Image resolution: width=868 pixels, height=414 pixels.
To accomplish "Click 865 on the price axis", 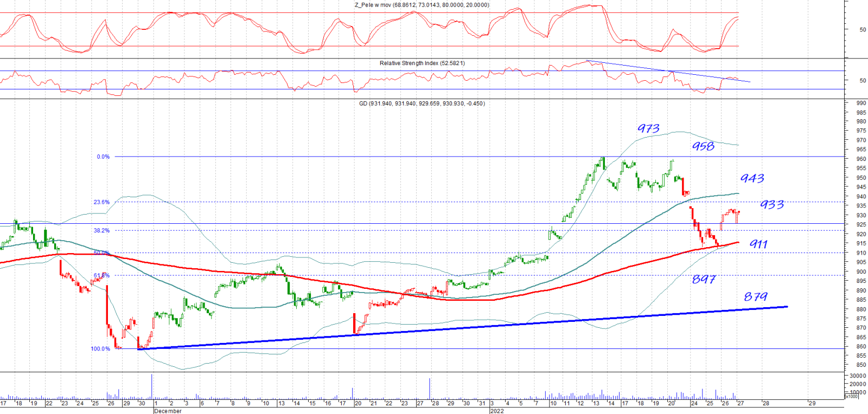I will (861, 337).
